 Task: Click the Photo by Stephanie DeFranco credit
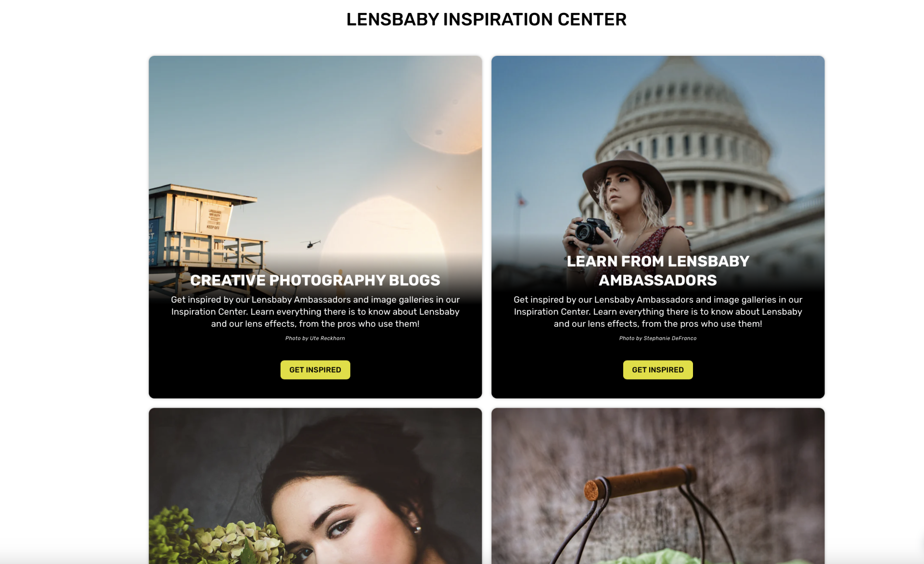tap(658, 338)
